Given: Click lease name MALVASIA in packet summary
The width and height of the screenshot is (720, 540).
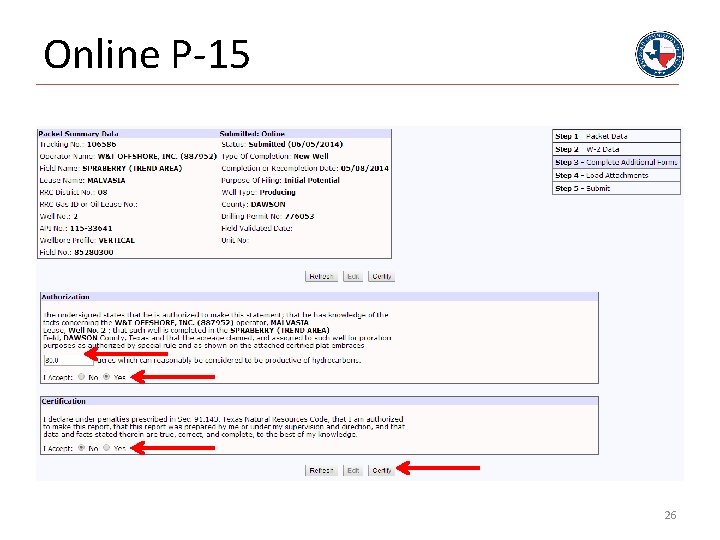Looking at the screenshot, I should [x=106, y=180].
